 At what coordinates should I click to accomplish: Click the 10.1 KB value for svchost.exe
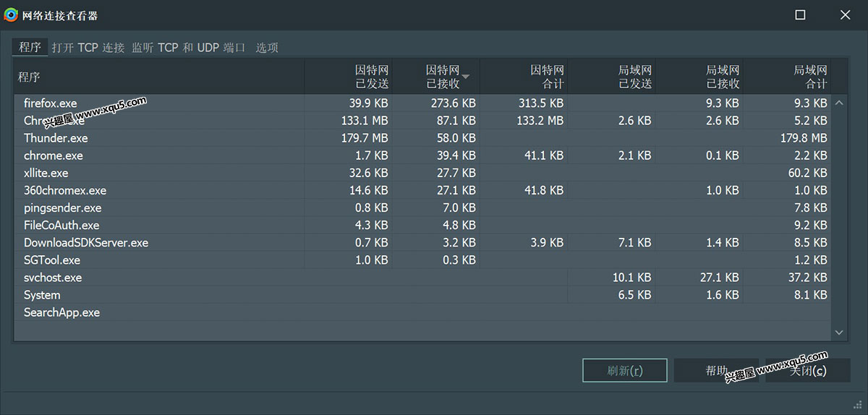click(632, 278)
